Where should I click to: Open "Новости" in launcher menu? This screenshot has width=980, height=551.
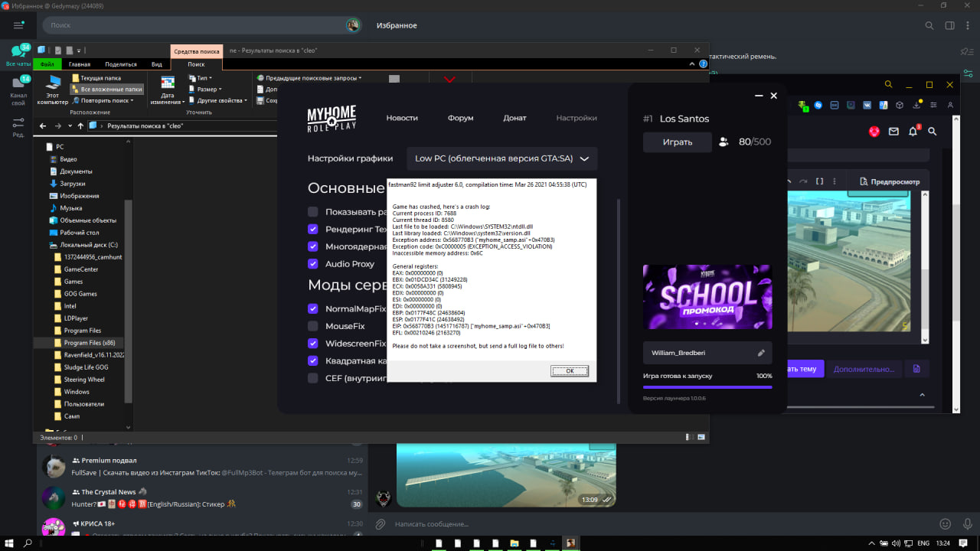402,118
